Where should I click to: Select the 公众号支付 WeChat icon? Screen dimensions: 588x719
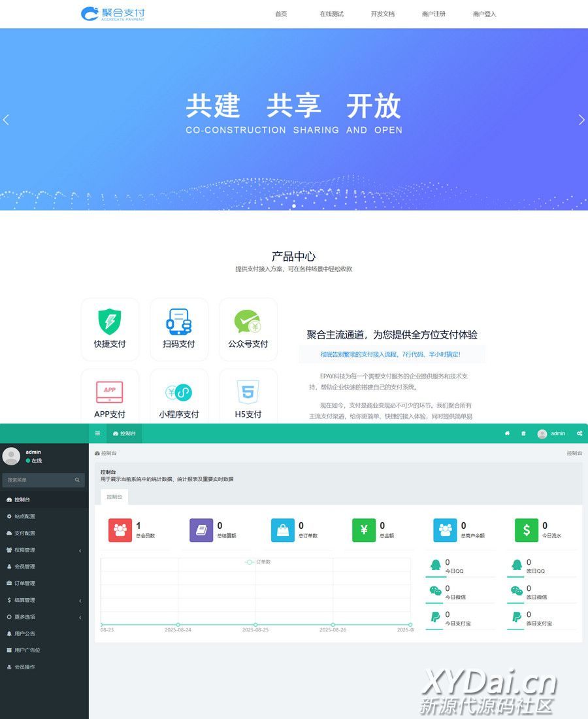tap(248, 322)
